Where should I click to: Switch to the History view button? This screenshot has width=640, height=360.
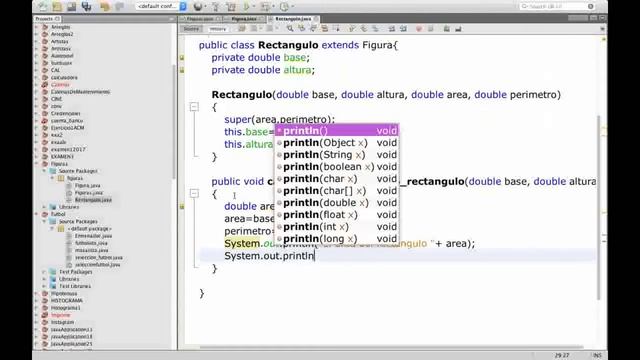[217, 29]
